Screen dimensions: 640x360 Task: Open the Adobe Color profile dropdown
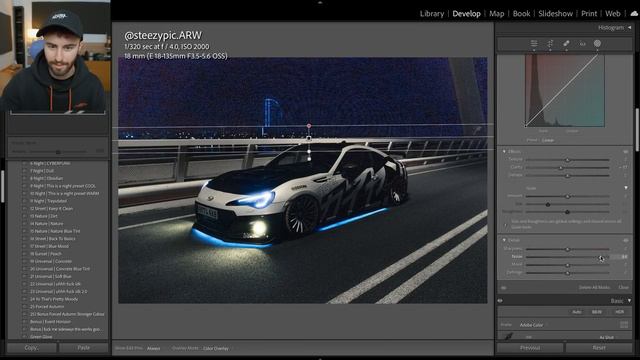tap(531, 325)
